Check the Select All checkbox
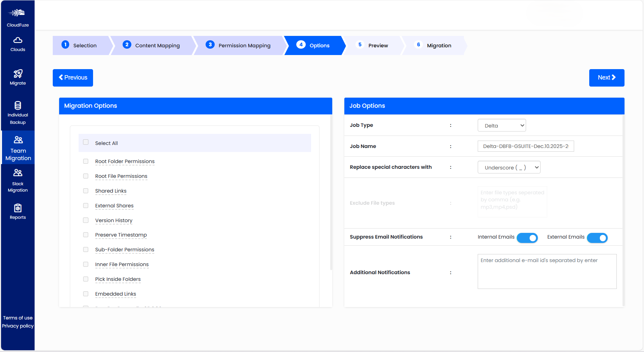The image size is (644, 352). click(x=86, y=142)
